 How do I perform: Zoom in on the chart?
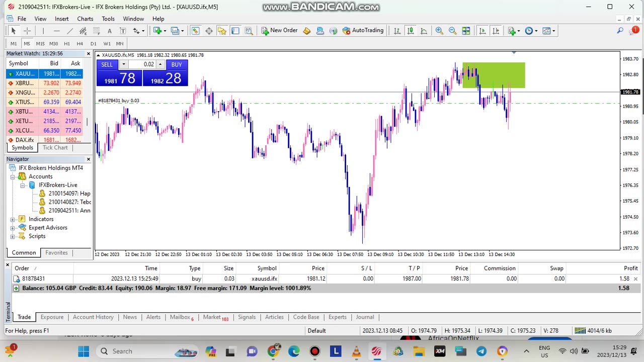coord(439,31)
